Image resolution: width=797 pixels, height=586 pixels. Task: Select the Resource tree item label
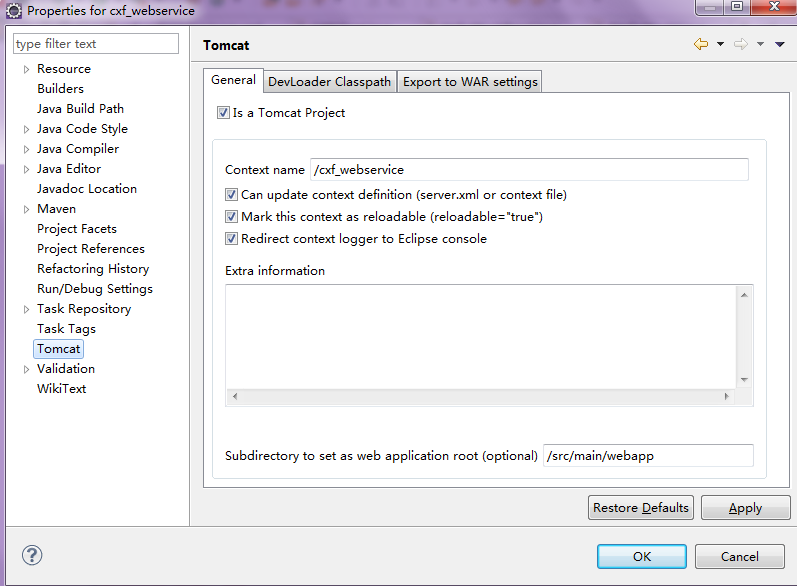64,69
